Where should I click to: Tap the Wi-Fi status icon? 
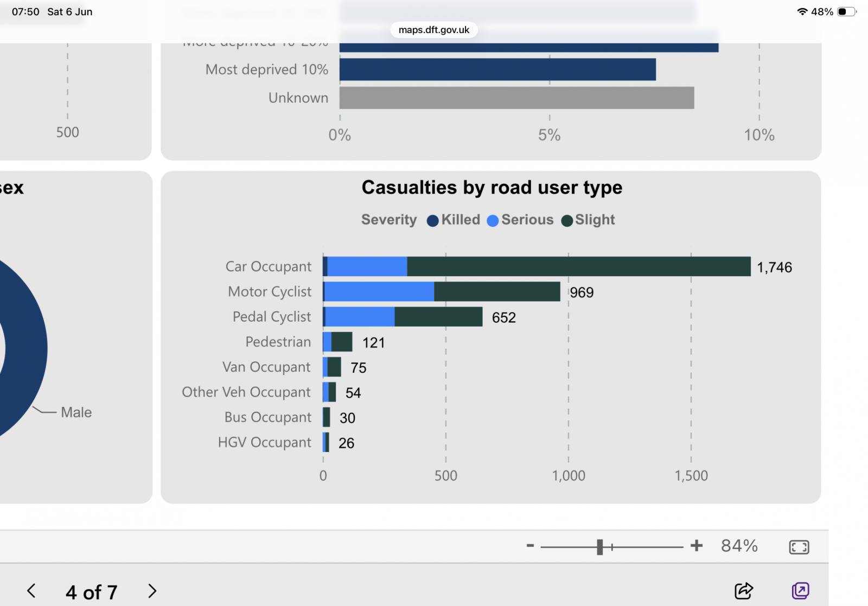(x=802, y=11)
